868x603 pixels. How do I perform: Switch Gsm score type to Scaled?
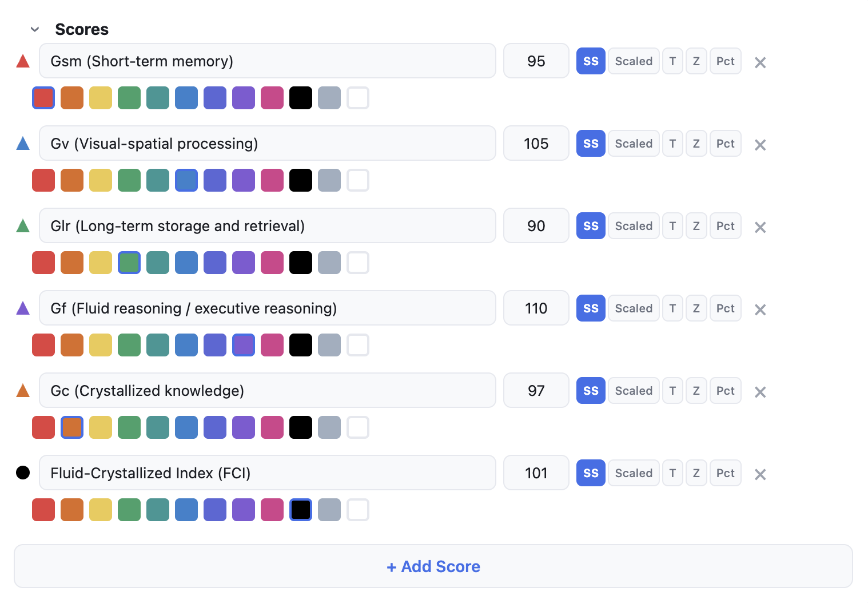[634, 61]
